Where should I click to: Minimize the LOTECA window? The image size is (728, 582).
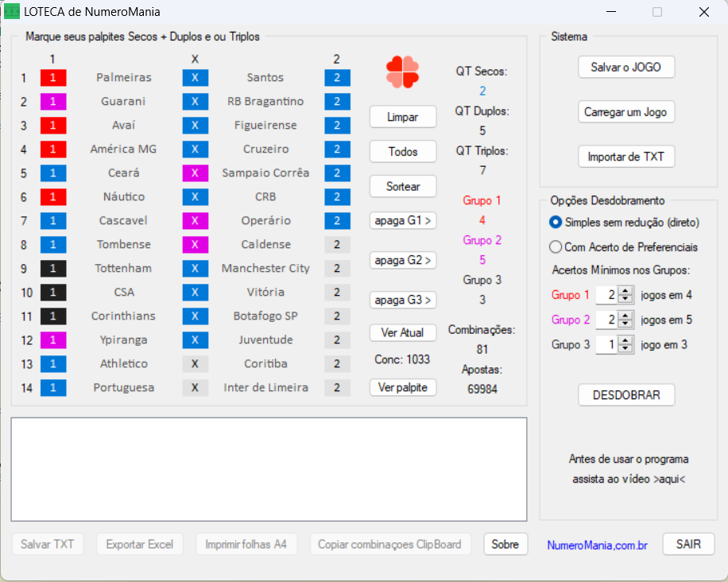click(x=611, y=12)
